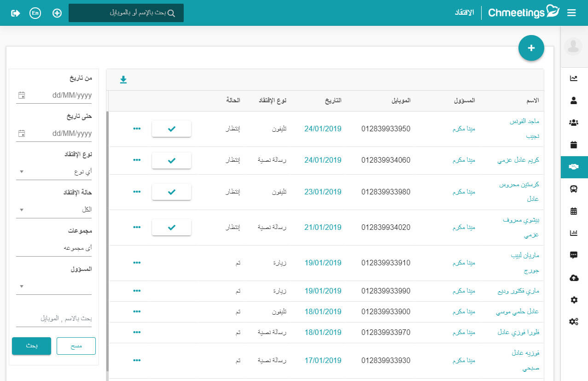The width and height of the screenshot is (588, 381).
Task: Open more options for ماري فكتور وديع row
Action: 137,291
